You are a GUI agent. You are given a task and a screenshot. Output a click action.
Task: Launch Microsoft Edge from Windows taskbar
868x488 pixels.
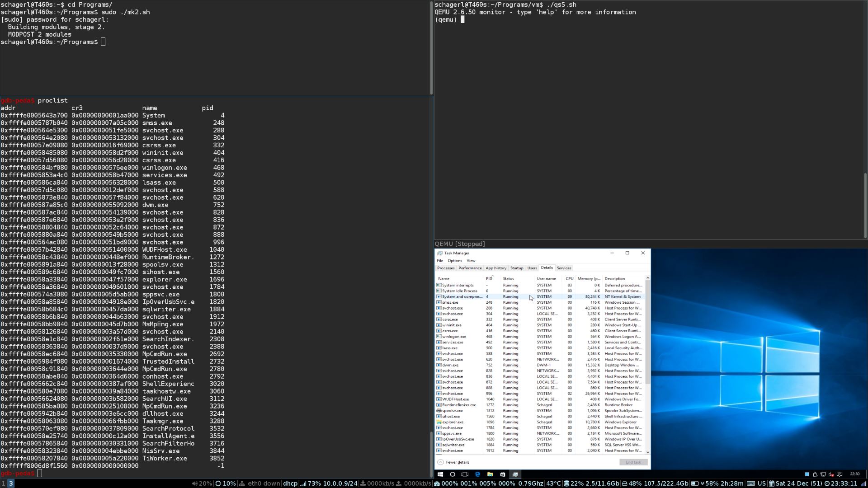coord(477,474)
